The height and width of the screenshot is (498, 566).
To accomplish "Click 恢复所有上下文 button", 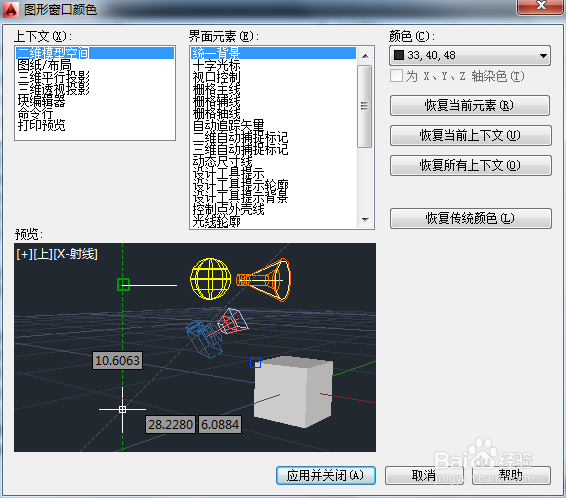I will coord(470,165).
